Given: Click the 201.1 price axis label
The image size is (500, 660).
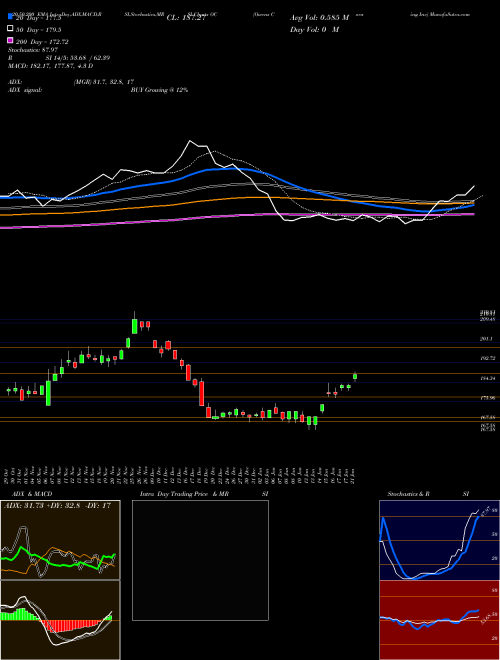Looking at the screenshot, I should coord(487,339).
